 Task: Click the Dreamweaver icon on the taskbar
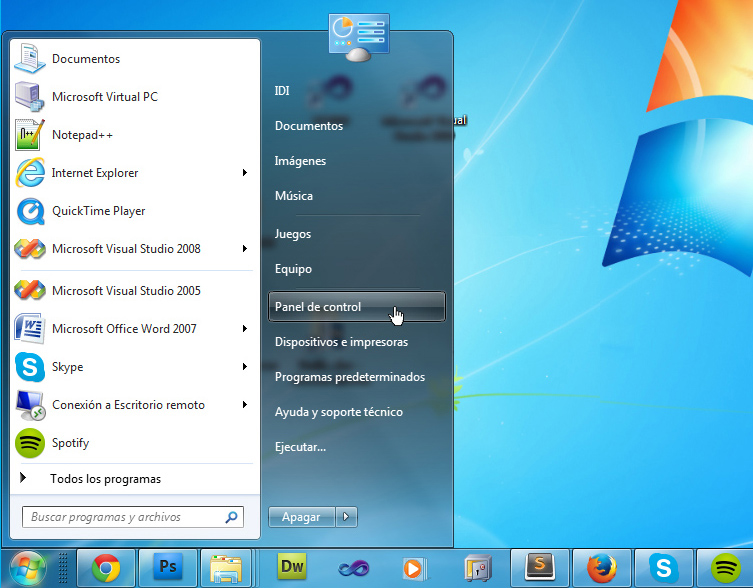point(292,567)
